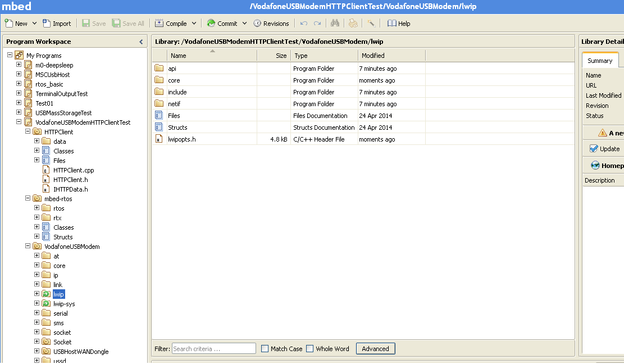Screen dimensions: 624x364
Task: Open the Commit dropdown arrow
Action: pyautogui.click(x=244, y=24)
